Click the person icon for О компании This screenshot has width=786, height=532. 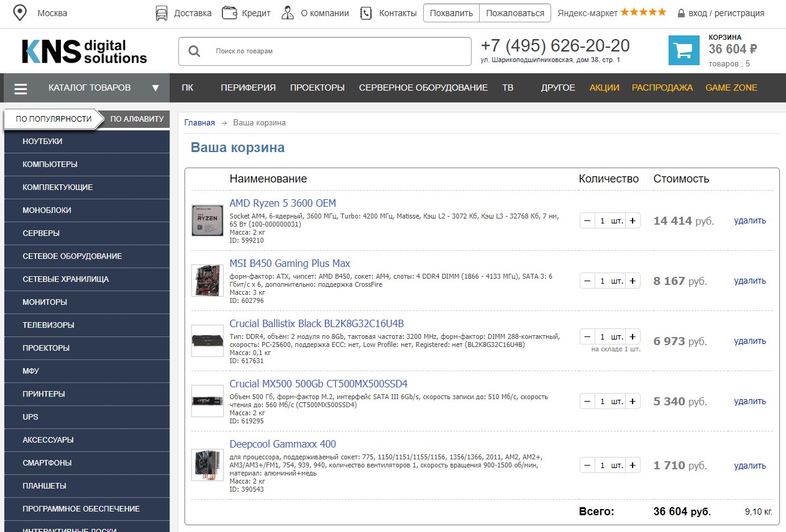click(287, 13)
